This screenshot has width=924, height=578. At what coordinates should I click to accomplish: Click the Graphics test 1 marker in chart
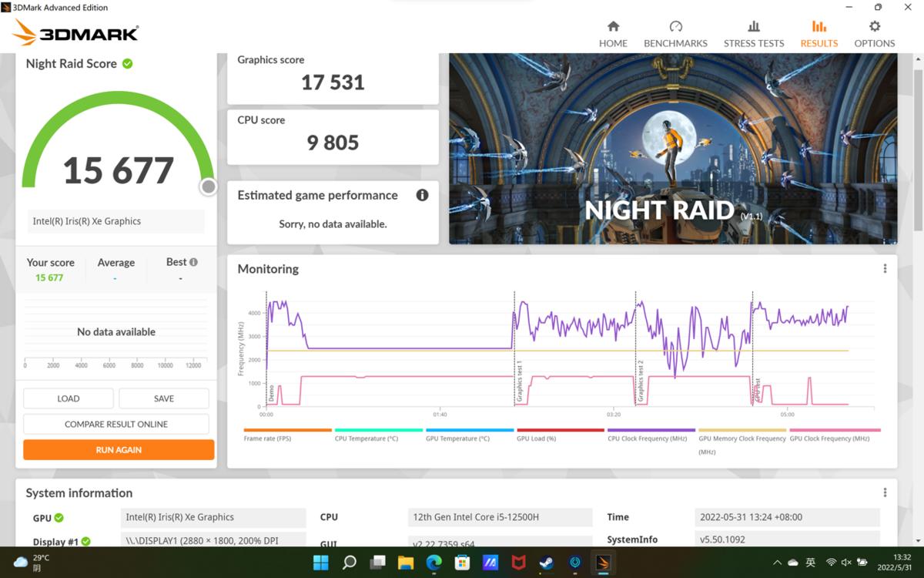click(519, 381)
